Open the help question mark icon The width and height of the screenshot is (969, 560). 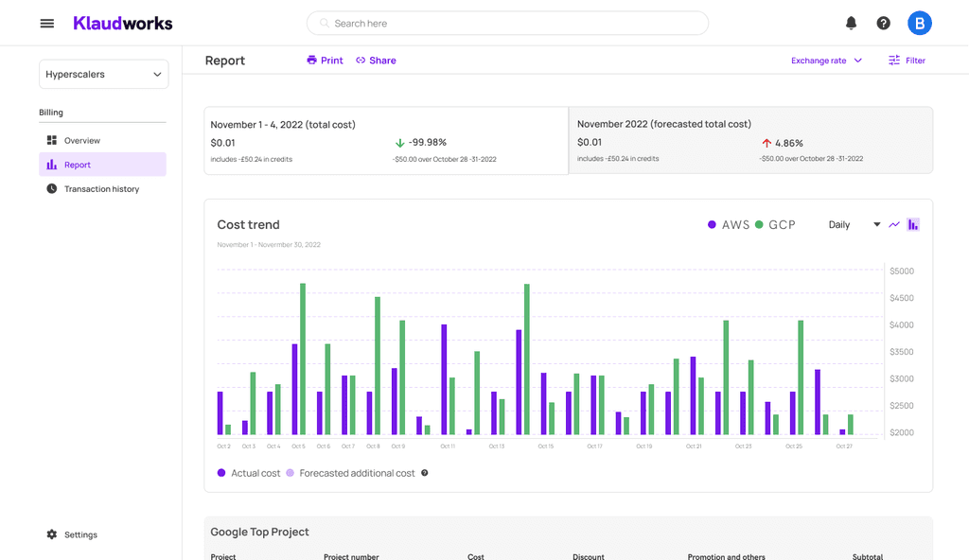coord(883,24)
